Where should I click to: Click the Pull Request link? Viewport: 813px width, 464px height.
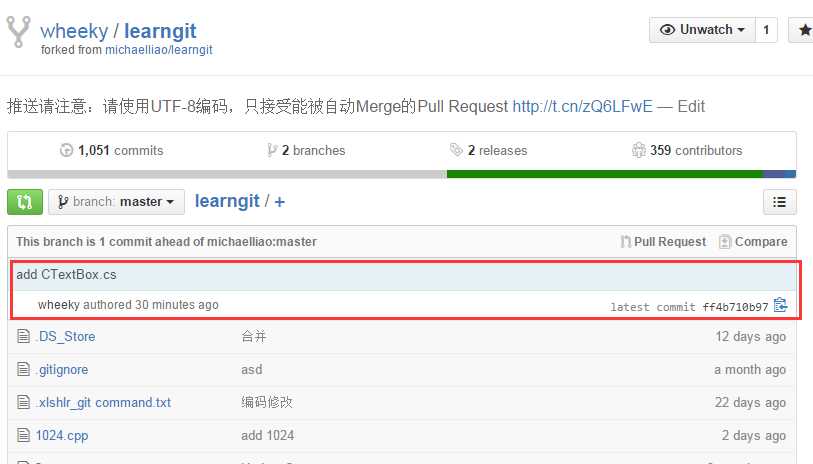pyautogui.click(x=664, y=242)
